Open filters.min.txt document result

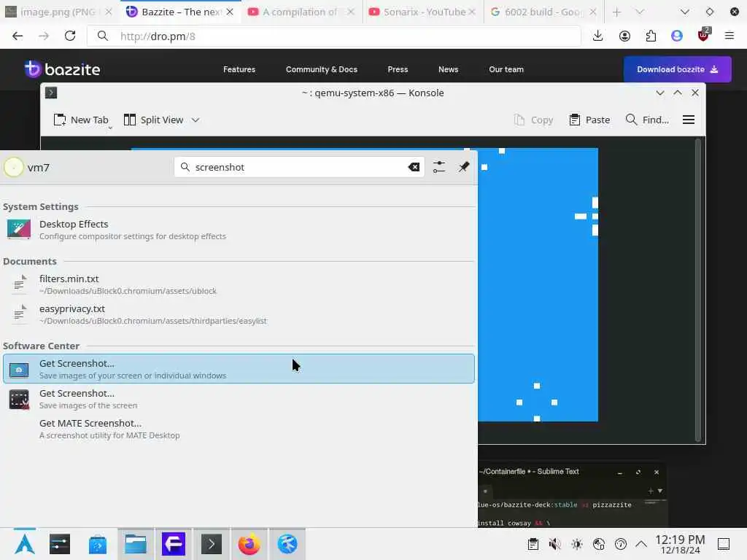click(x=239, y=284)
